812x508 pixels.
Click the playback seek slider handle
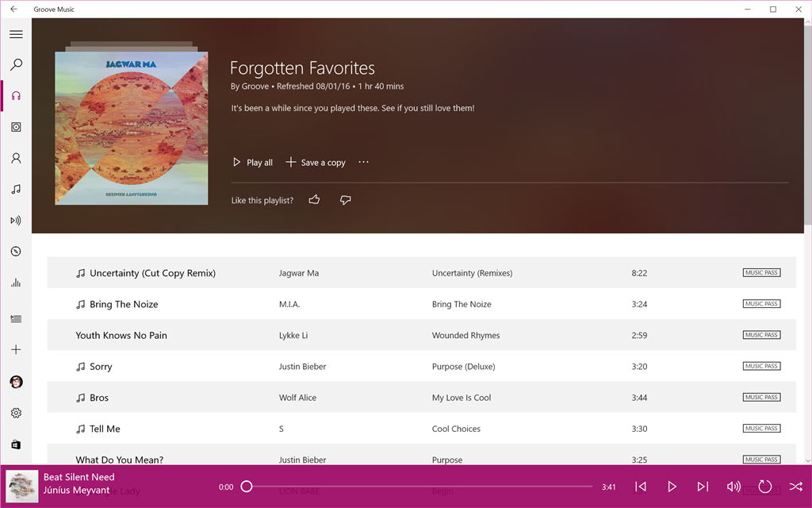click(x=247, y=487)
